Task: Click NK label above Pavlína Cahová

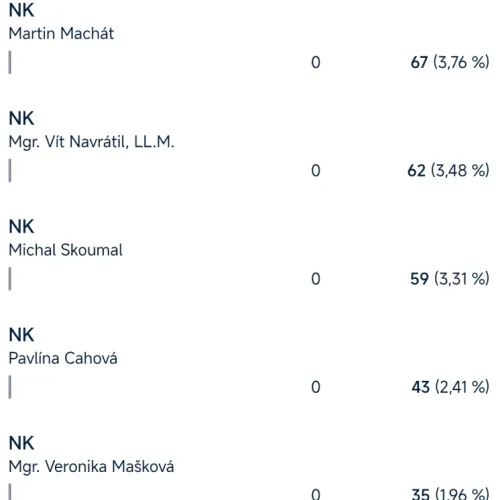Action: pyautogui.click(x=21, y=335)
